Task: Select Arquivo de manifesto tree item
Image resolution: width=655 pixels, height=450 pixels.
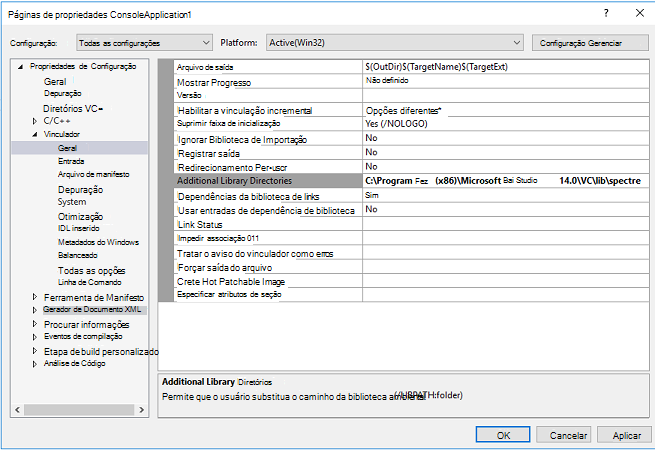Action: (x=94, y=174)
